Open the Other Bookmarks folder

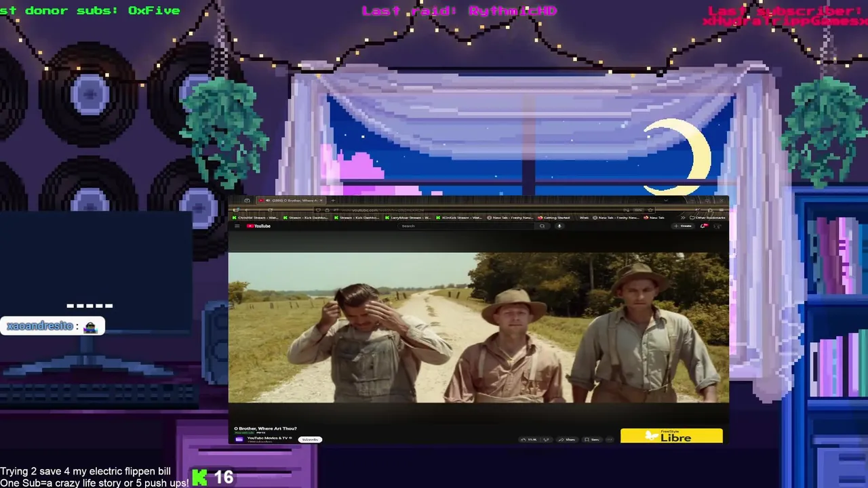pyautogui.click(x=707, y=218)
